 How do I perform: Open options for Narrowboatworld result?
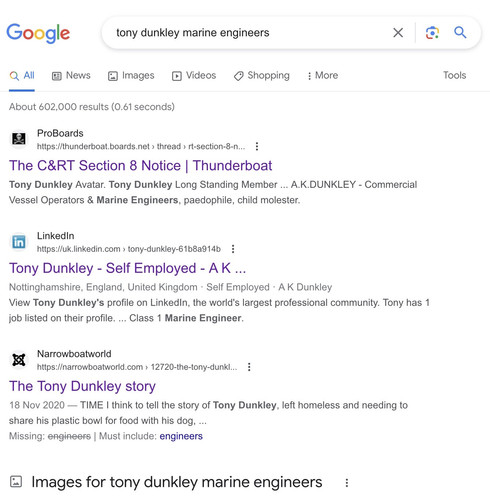pos(249,367)
